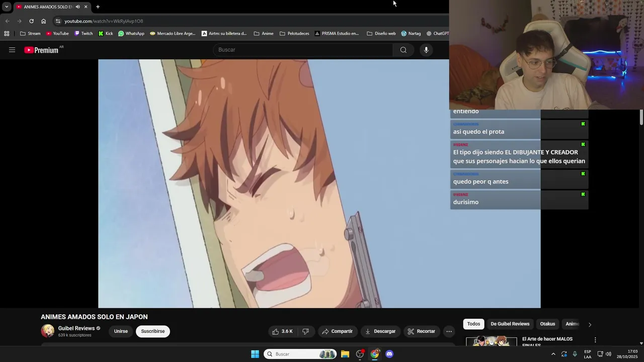Image resolution: width=644 pixels, height=362 pixels.
Task: Expand the Diseño web bookmarks folder
Action: [381, 34]
